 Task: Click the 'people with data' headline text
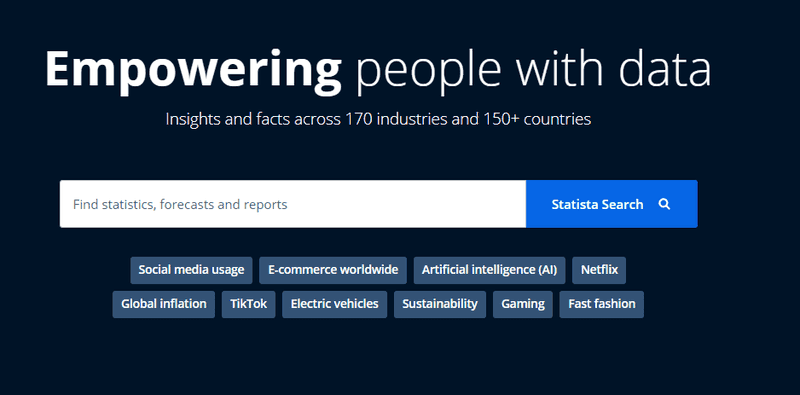(x=533, y=70)
